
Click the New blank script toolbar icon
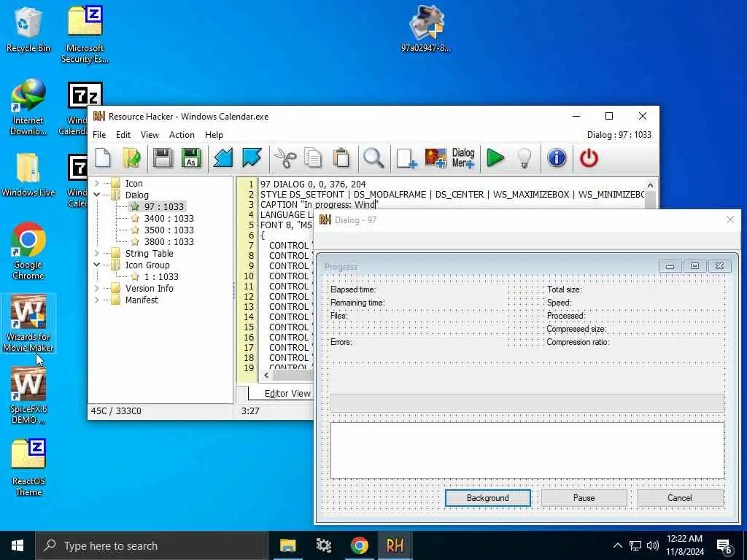[103, 158]
